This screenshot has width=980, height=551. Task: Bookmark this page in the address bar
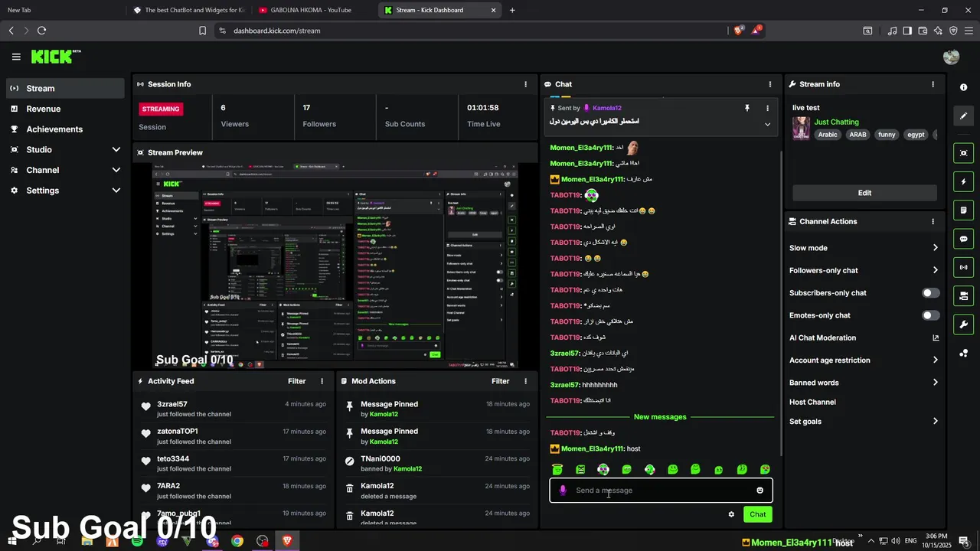click(202, 31)
